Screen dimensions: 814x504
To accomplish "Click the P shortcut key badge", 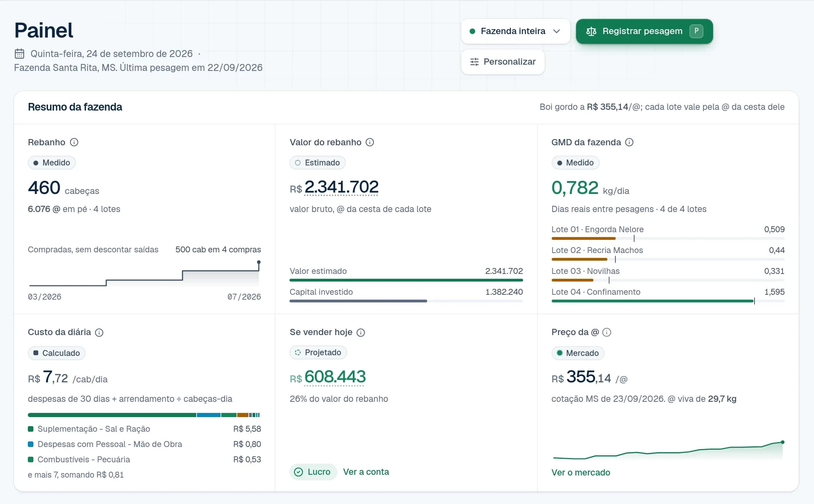I will (x=696, y=31).
